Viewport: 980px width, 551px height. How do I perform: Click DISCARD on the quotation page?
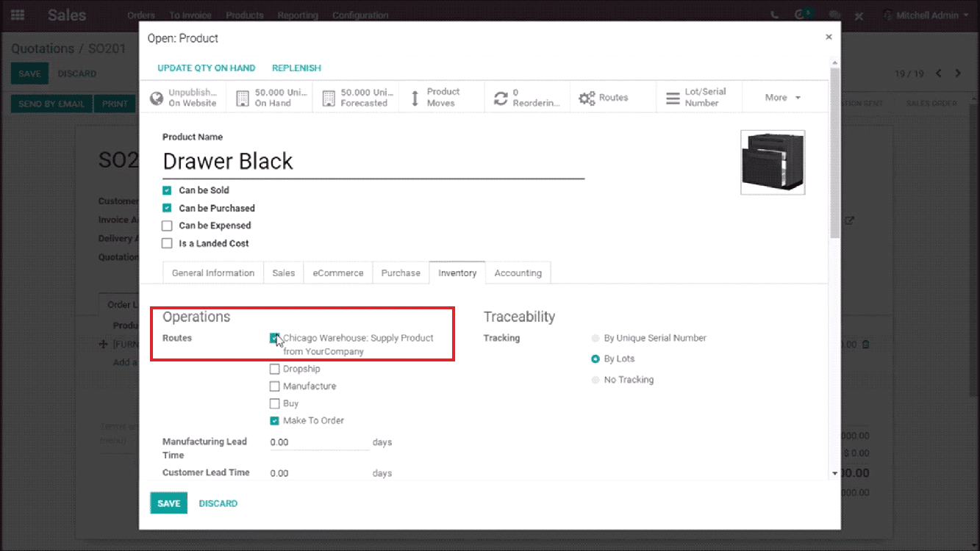[x=77, y=73]
